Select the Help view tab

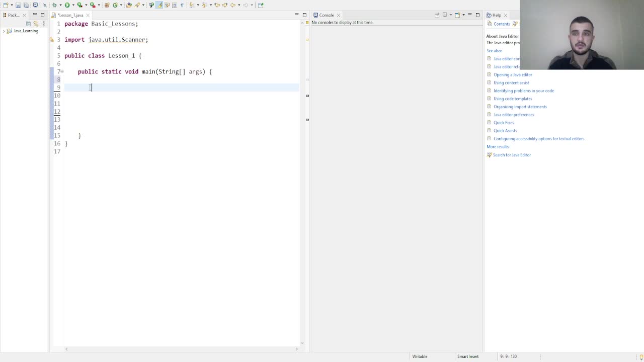[x=497, y=15]
